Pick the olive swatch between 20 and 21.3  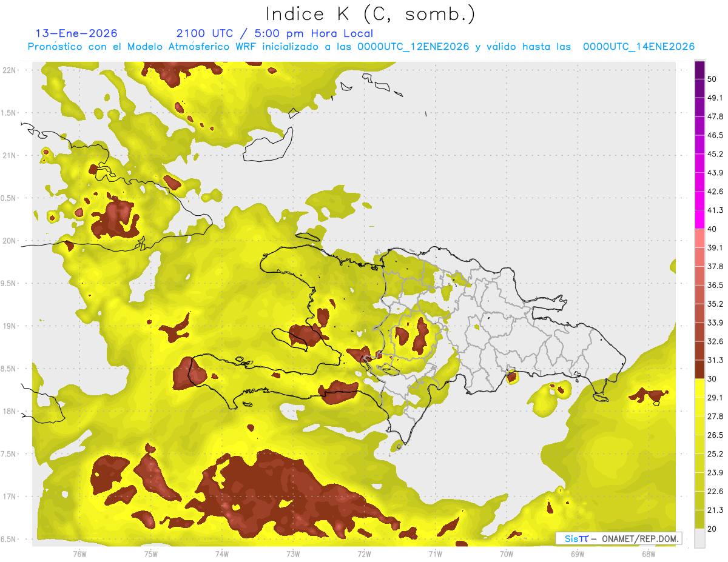(699, 519)
